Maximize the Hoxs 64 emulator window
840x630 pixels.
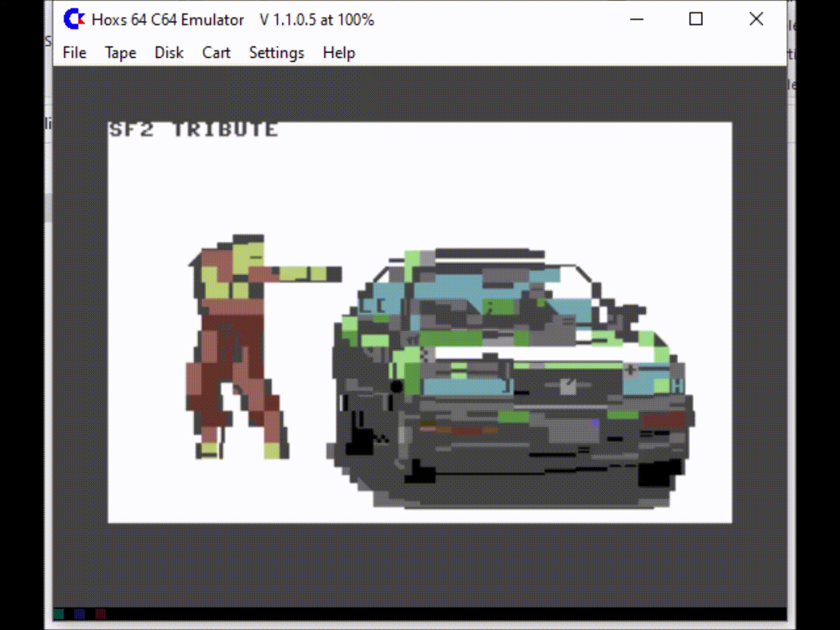point(696,19)
